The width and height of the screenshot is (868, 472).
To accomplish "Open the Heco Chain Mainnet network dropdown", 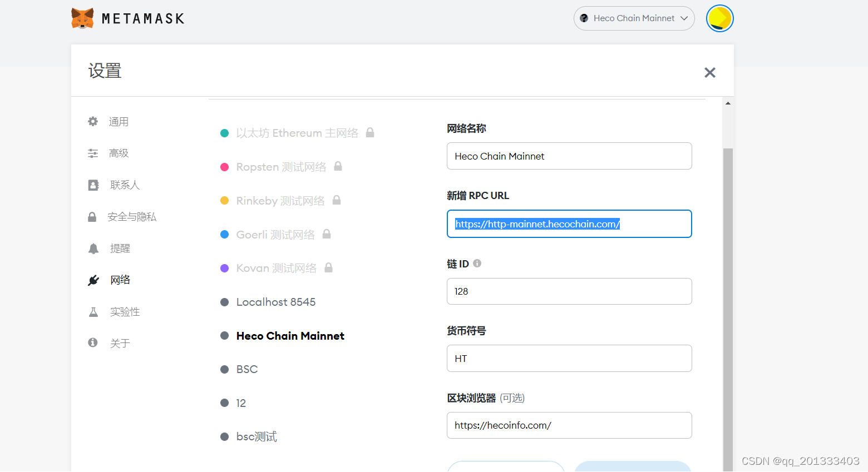I will coord(634,18).
